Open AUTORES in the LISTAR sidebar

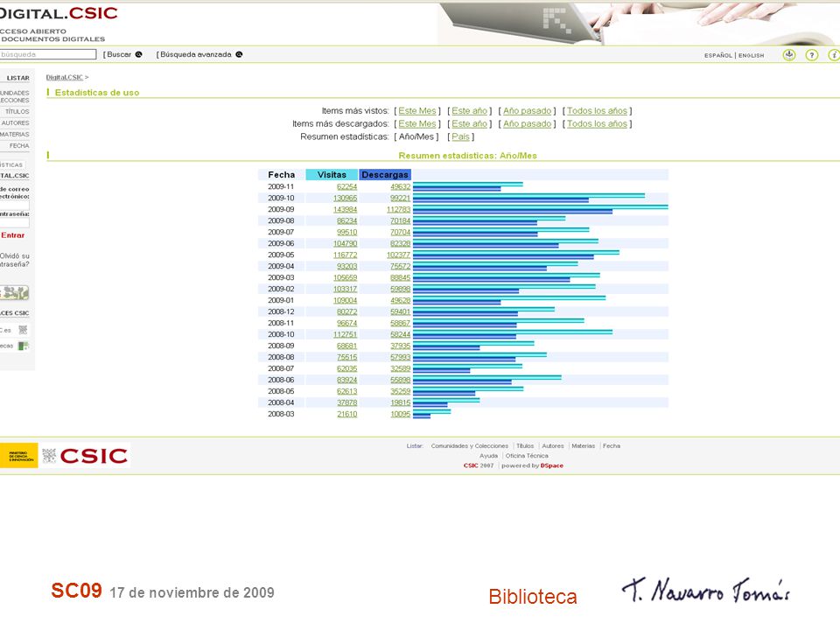tap(15, 122)
